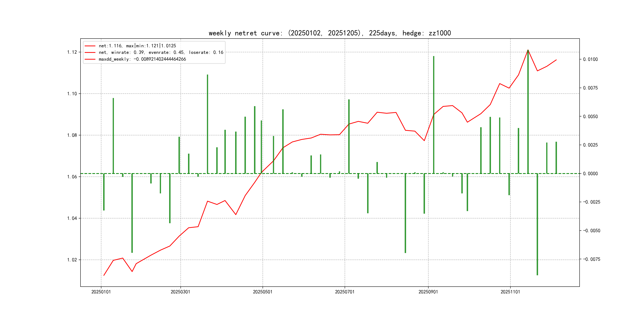This screenshot has width=644, height=322.
Task: Click the 20250901 x-axis label
Action: 428,292
